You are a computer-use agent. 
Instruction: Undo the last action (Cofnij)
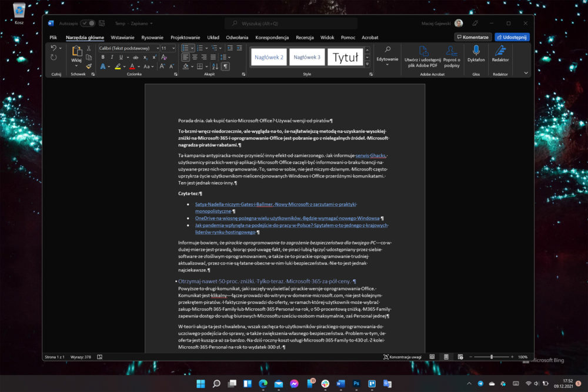coord(54,48)
